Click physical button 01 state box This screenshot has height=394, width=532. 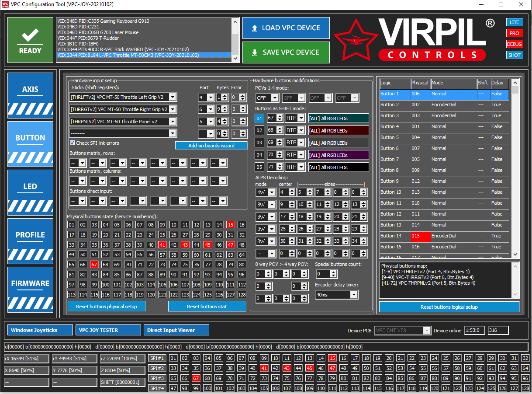[72, 225]
